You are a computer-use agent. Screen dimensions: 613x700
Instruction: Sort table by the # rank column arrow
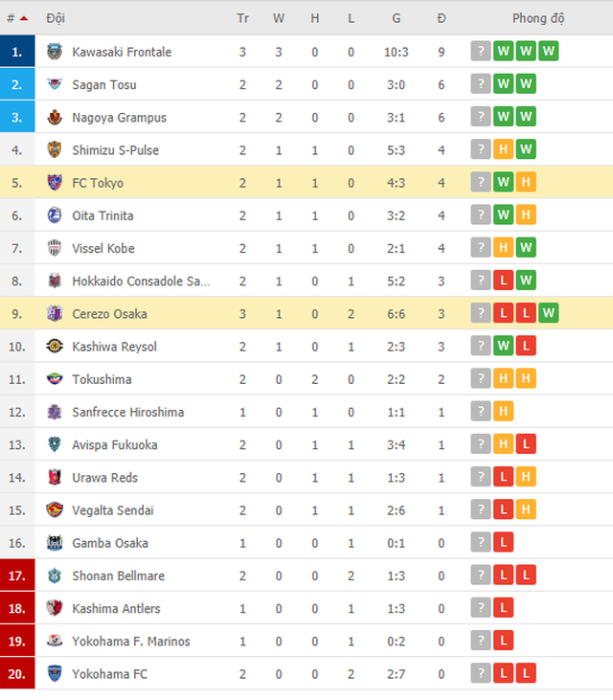pyautogui.click(x=23, y=18)
